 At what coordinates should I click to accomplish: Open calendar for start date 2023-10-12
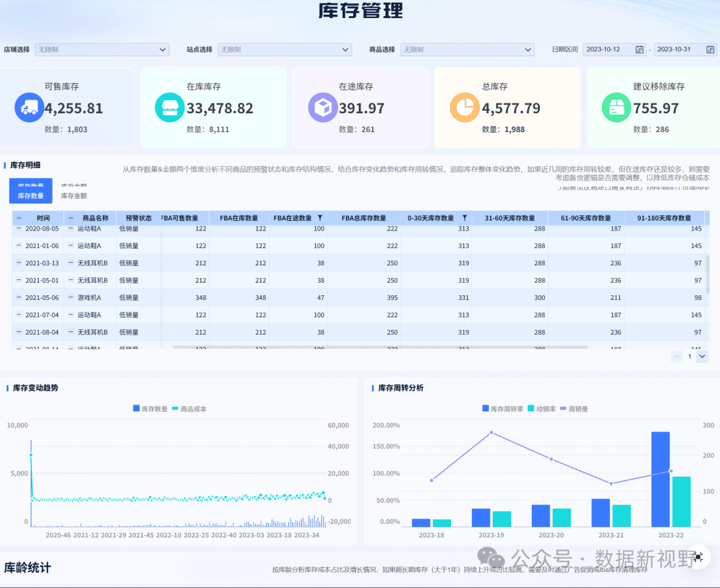[x=639, y=49]
